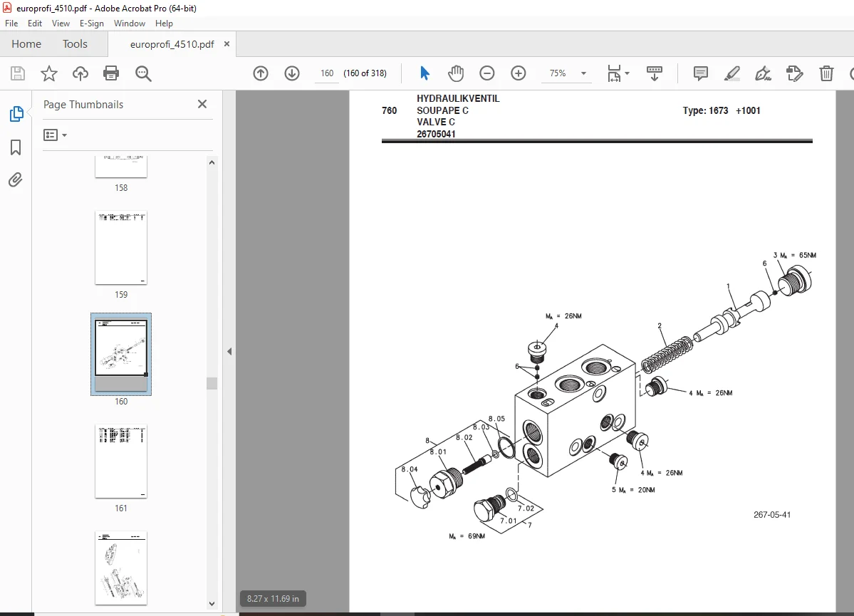
Task: Choose the Selection arrow tool
Action: click(425, 73)
